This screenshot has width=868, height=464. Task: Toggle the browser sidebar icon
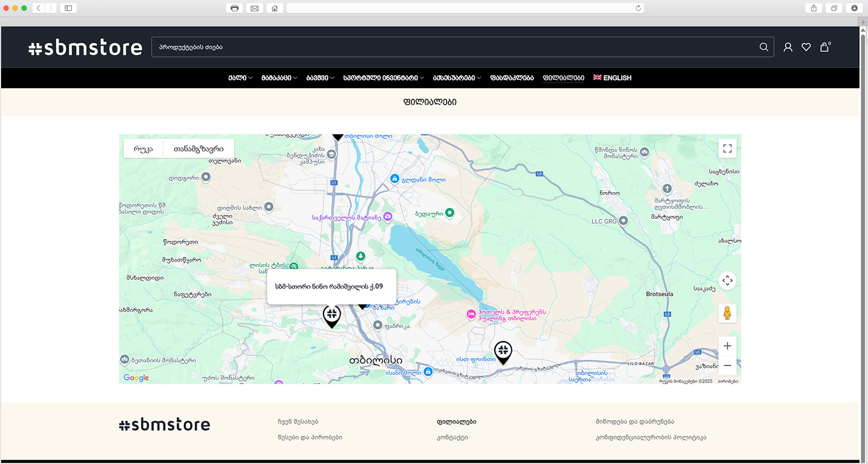coord(69,8)
